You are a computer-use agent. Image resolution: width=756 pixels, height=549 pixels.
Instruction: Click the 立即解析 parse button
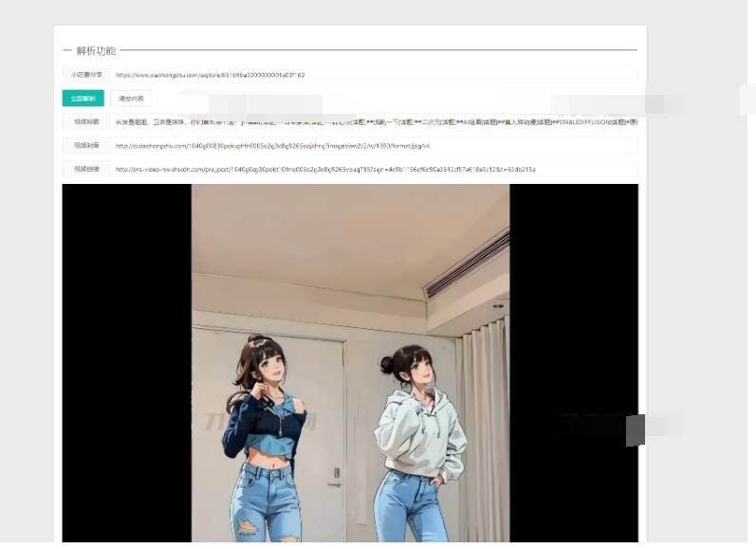(x=83, y=99)
